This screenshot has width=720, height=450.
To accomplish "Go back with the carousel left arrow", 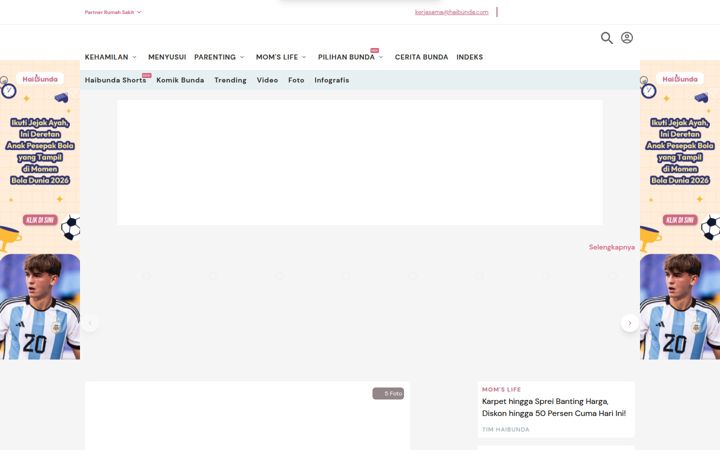I will coord(90,323).
